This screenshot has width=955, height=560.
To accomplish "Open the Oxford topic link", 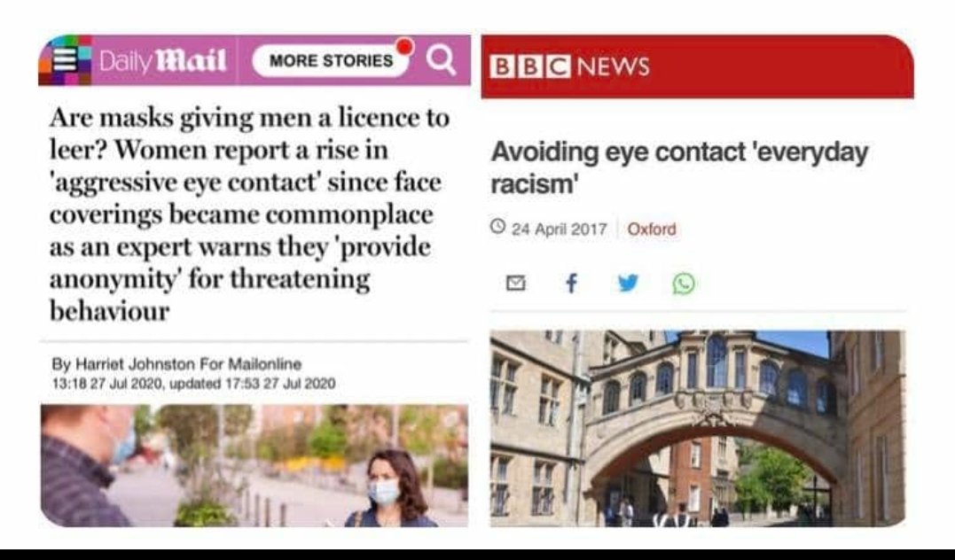I will (x=652, y=229).
